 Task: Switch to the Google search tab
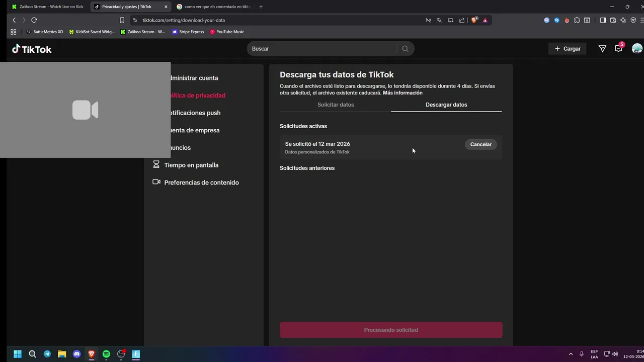[x=214, y=7]
